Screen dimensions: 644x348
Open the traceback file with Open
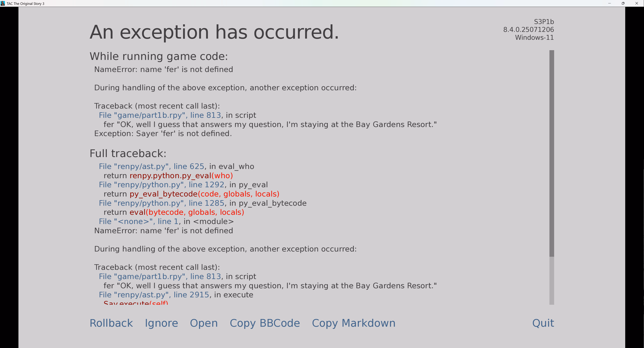pyautogui.click(x=204, y=323)
